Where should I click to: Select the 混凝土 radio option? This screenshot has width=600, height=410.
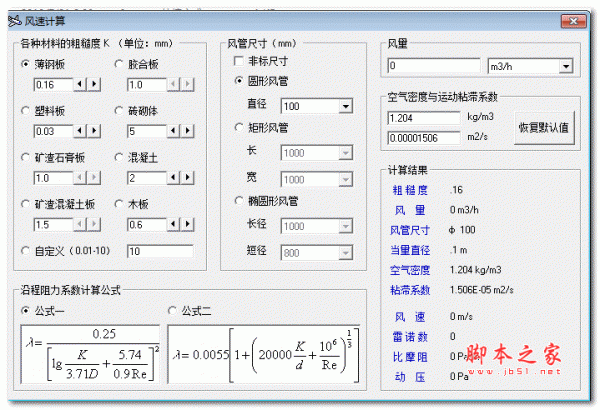(119, 157)
